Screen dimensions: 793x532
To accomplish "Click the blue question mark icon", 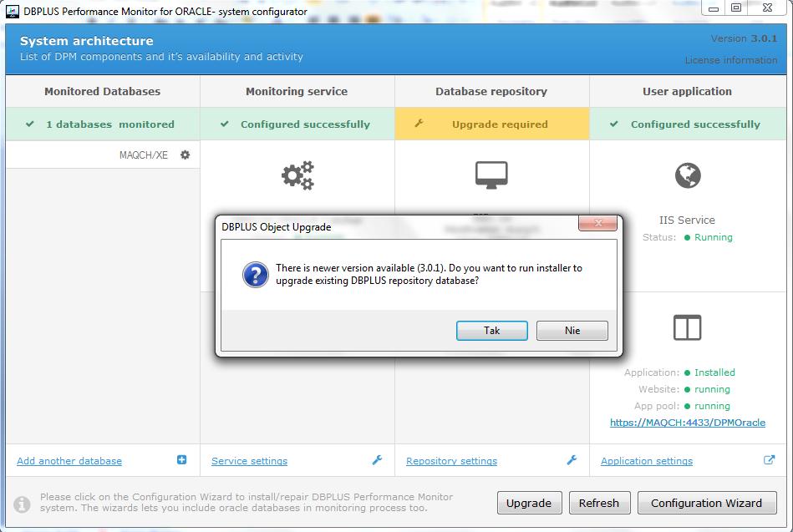I will point(256,275).
